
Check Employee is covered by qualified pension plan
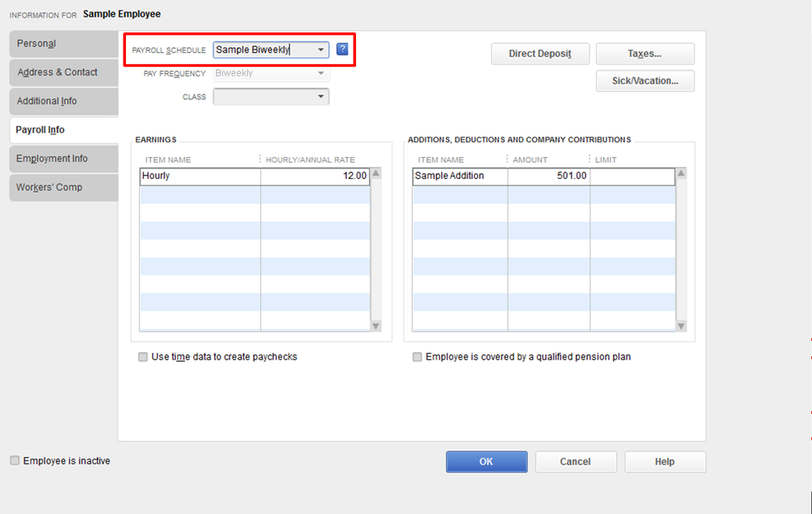coord(417,357)
